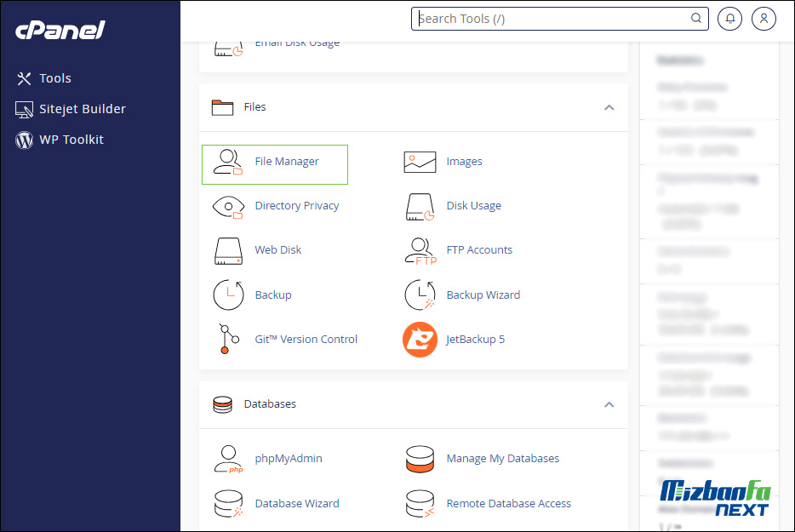Click the orange JetBackup 5 icon
This screenshot has width=795, height=532.
click(x=420, y=340)
